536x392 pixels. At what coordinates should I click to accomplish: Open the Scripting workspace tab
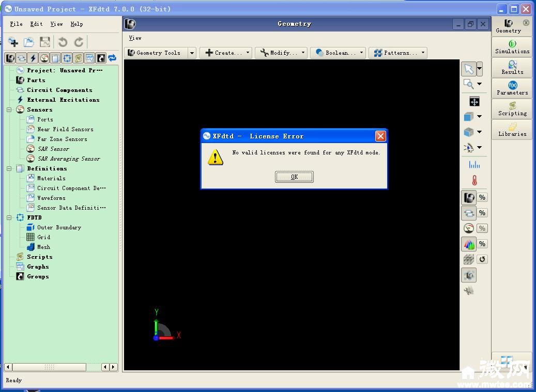pos(512,109)
